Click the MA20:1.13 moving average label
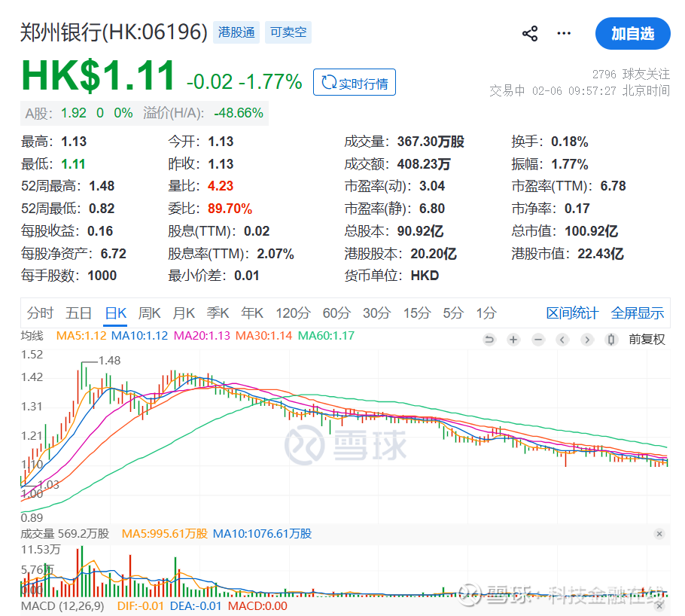Viewport: 685px width, 616px height. click(202, 336)
